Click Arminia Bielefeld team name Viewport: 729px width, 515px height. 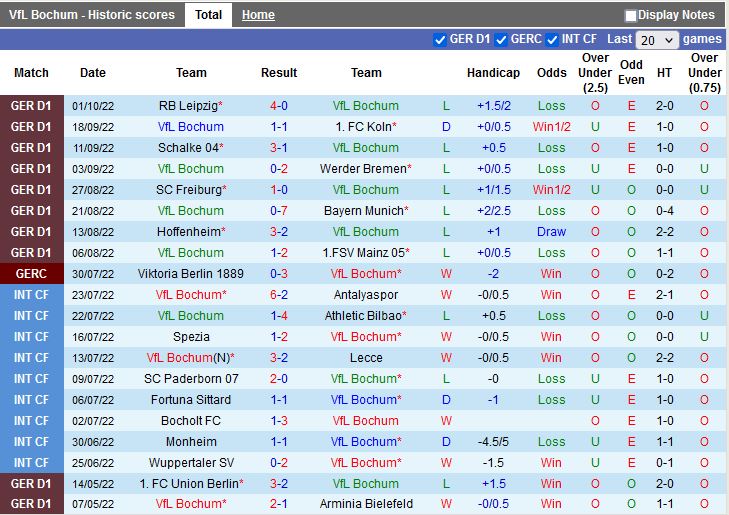366,504
